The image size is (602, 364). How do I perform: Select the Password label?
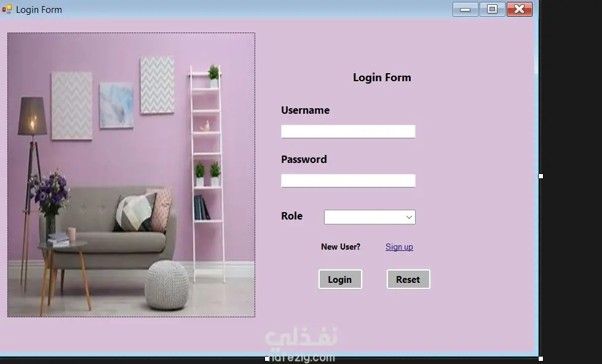(304, 159)
